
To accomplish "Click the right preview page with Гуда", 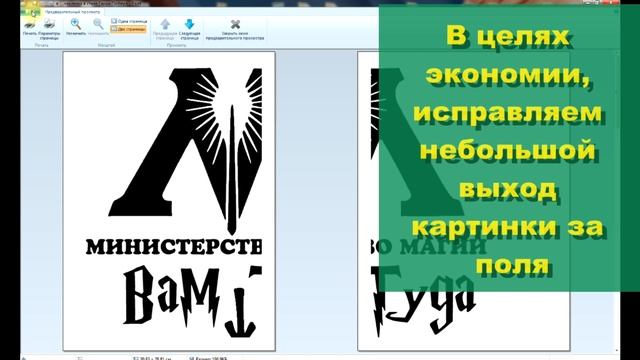I will (x=464, y=201).
